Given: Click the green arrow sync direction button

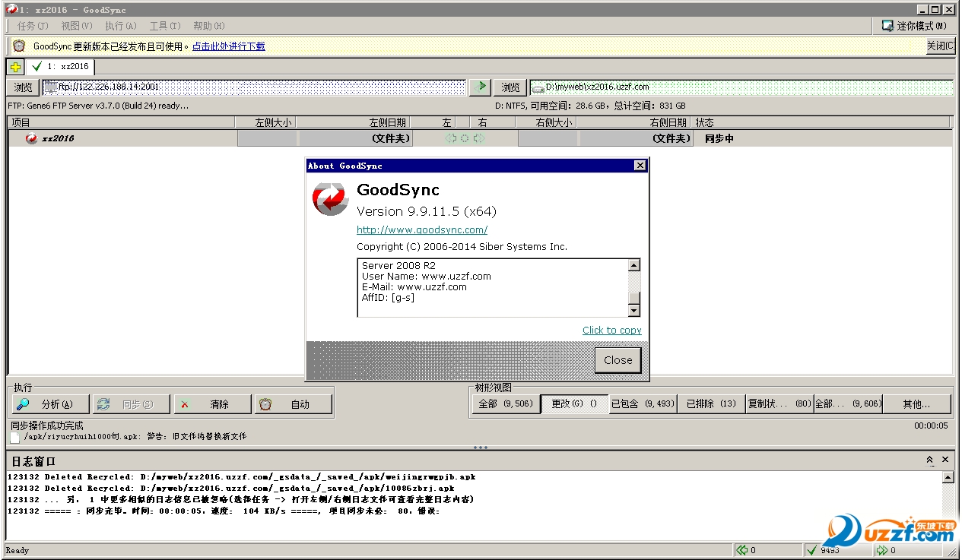Looking at the screenshot, I should coord(480,87).
